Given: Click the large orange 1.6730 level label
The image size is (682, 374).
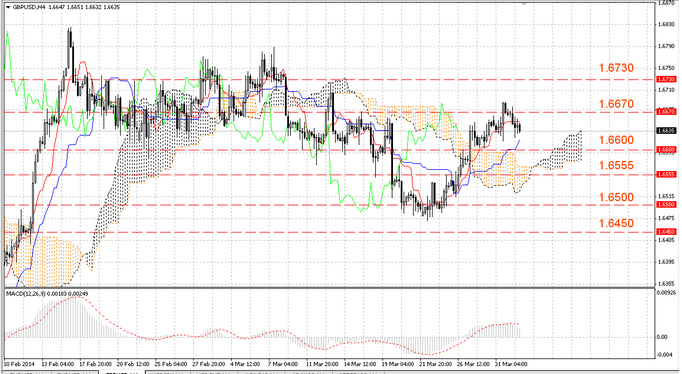Looking at the screenshot, I should [x=616, y=68].
